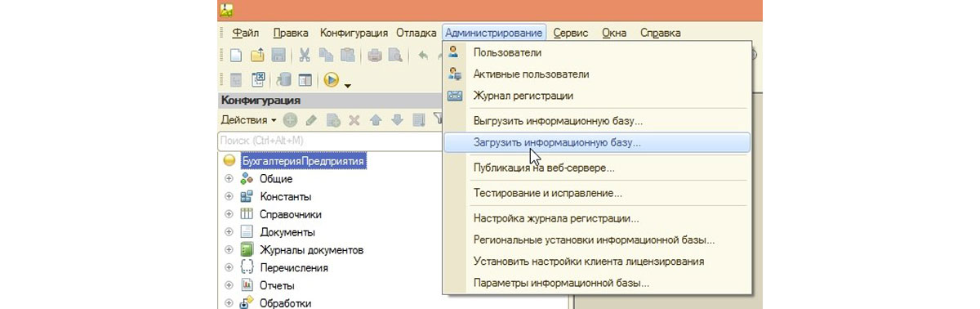Select the Документы tree item label
The width and height of the screenshot is (980, 309).
[x=287, y=232]
